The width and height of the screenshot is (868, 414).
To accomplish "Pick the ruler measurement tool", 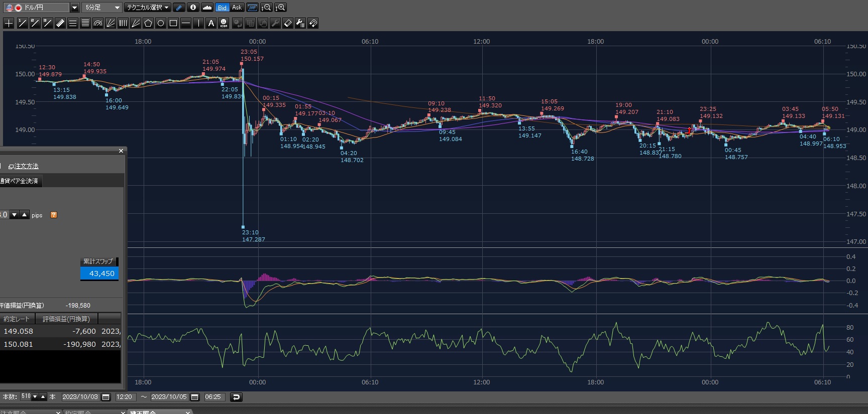I will coord(60,23).
